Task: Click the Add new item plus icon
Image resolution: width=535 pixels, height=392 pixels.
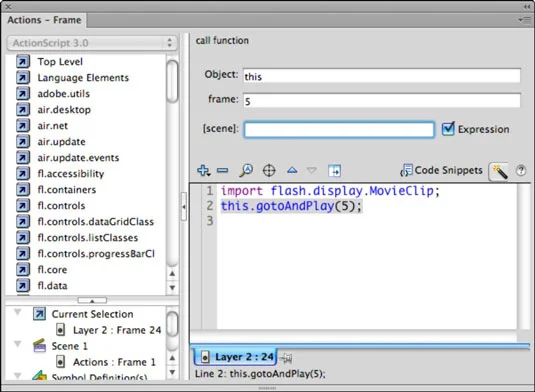Action: coord(203,170)
